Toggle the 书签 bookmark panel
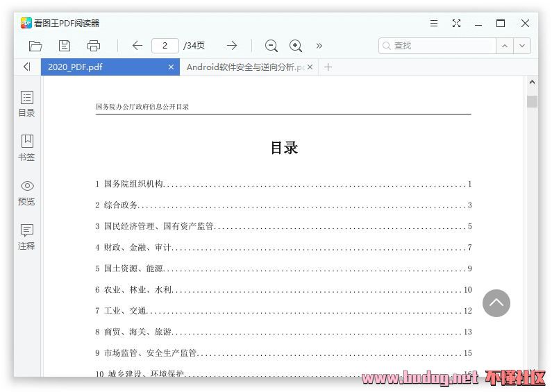Image resolution: width=552 pixels, height=392 pixels. tap(26, 148)
